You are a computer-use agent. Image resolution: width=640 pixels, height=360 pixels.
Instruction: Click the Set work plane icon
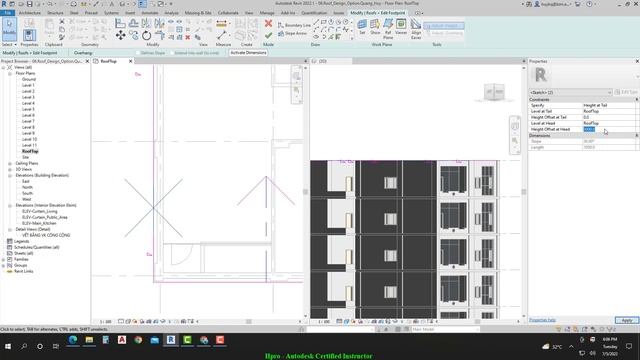[x=362, y=27]
